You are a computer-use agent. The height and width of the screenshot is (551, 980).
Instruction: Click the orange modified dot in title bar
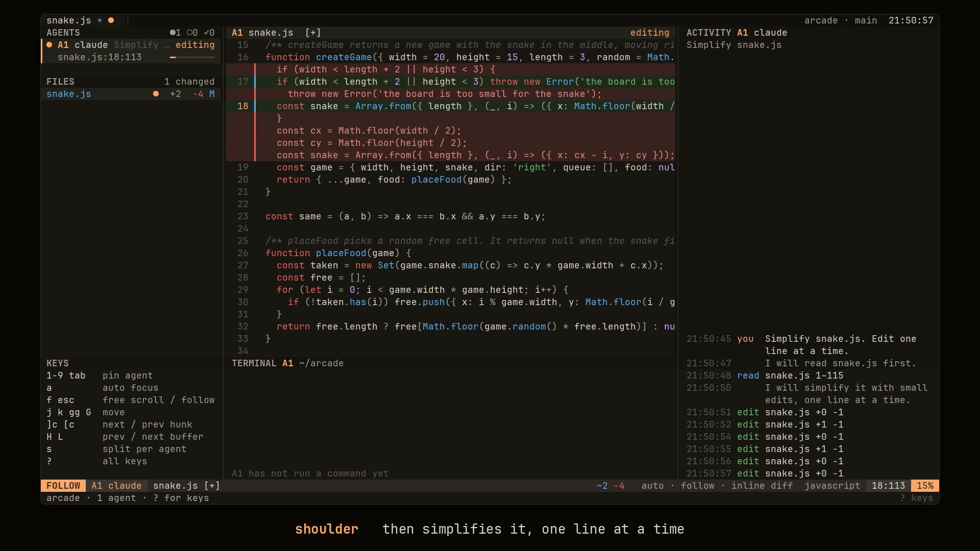point(111,20)
